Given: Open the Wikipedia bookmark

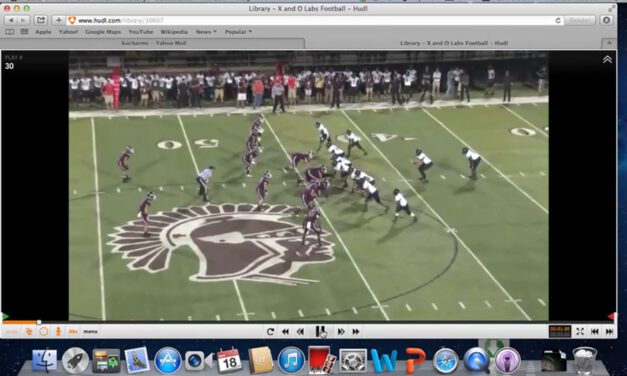Looking at the screenshot, I should pos(174,32).
